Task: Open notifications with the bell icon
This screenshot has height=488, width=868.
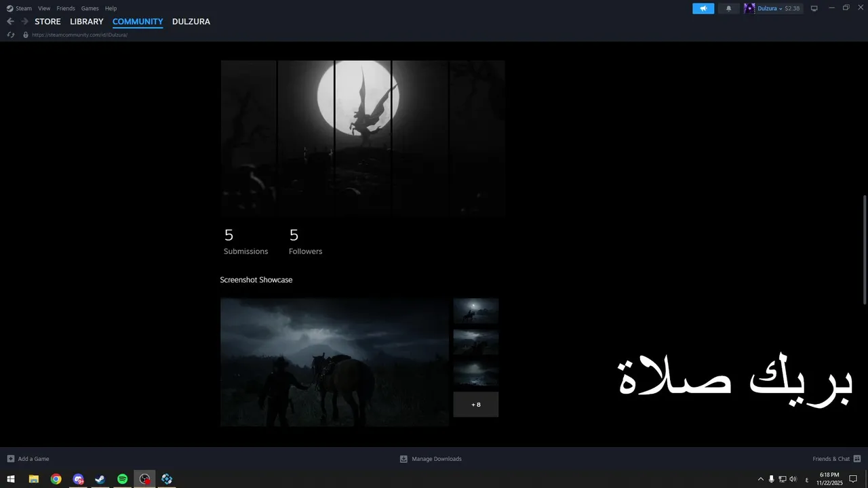Action: click(x=729, y=8)
